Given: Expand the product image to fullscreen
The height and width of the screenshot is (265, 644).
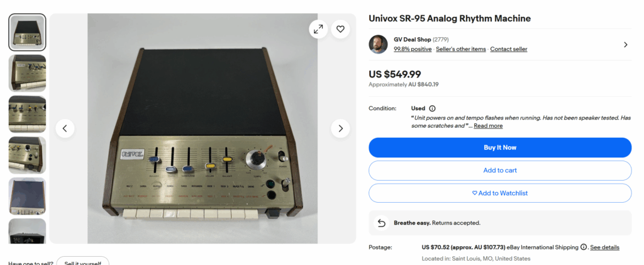Looking at the screenshot, I should pyautogui.click(x=318, y=29).
